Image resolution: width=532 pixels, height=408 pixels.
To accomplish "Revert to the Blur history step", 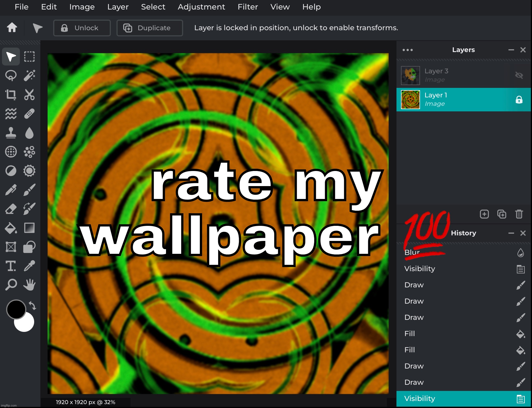I will pos(464,252).
